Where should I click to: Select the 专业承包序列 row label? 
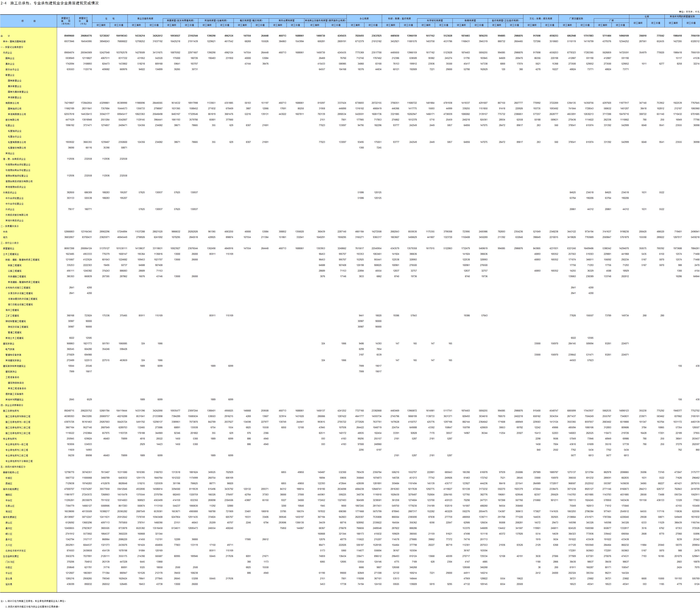10,439
